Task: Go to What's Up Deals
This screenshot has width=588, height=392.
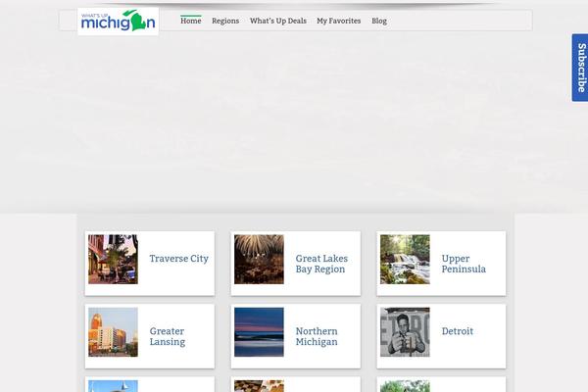Action: 278,21
